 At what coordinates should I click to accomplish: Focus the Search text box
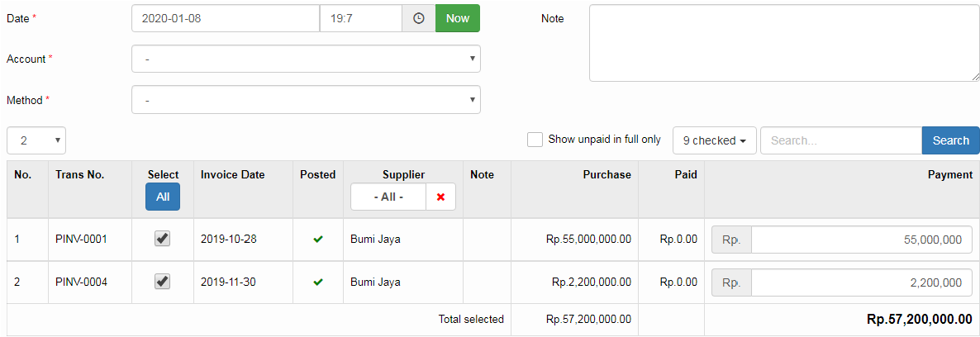point(840,140)
